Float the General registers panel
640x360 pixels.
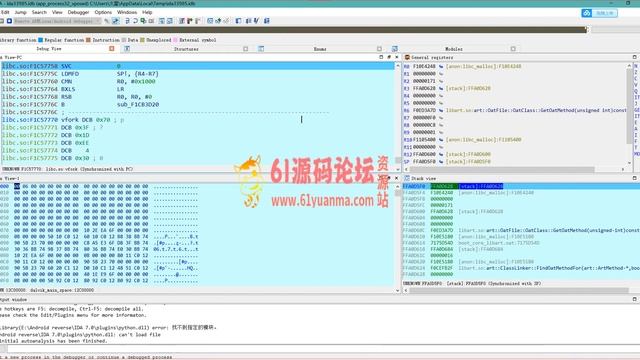(635, 57)
